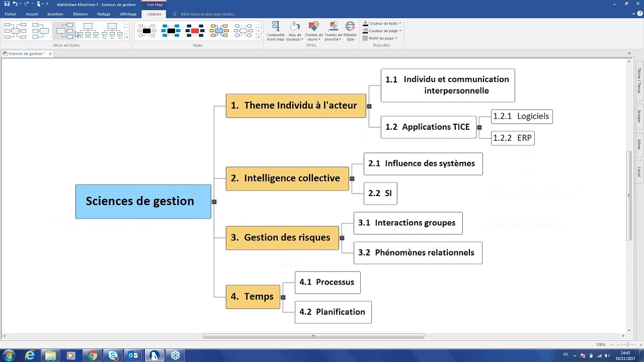
Task: Apply the white outlined rounded style
Action: 243,31
